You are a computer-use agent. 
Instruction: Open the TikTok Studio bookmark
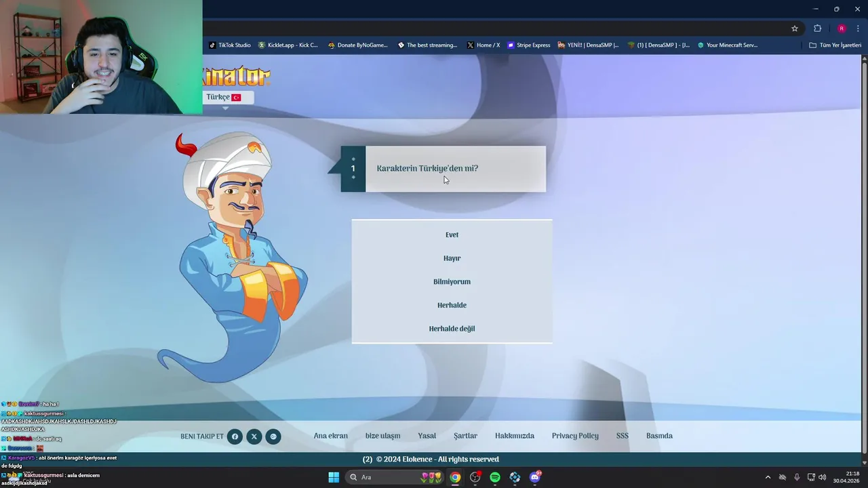(x=230, y=45)
